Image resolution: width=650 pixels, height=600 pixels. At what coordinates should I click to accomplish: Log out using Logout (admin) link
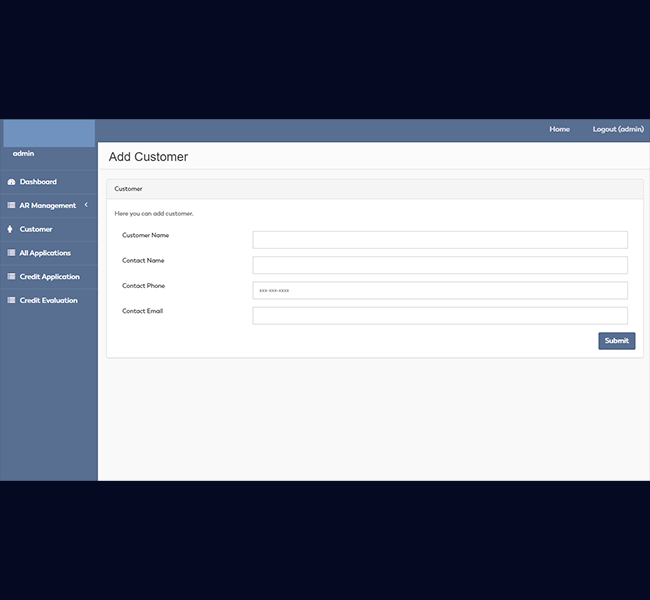[x=618, y=129]
